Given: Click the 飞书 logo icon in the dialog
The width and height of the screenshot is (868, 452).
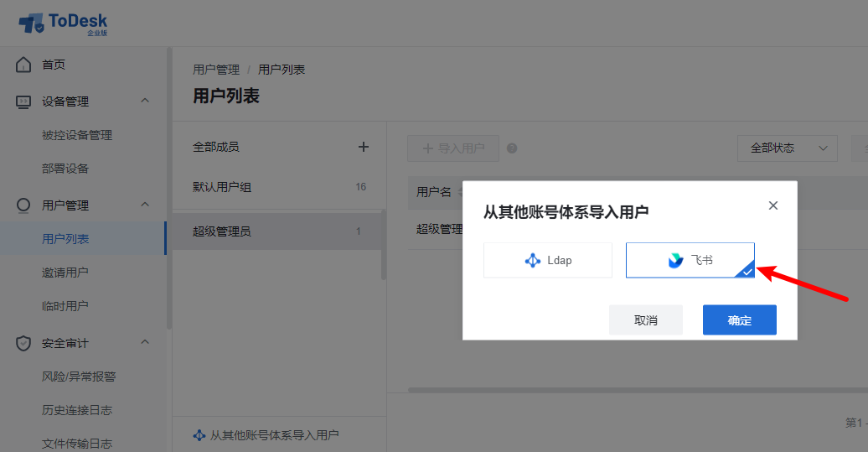Looking at the screenshot, I should point(675,260).
